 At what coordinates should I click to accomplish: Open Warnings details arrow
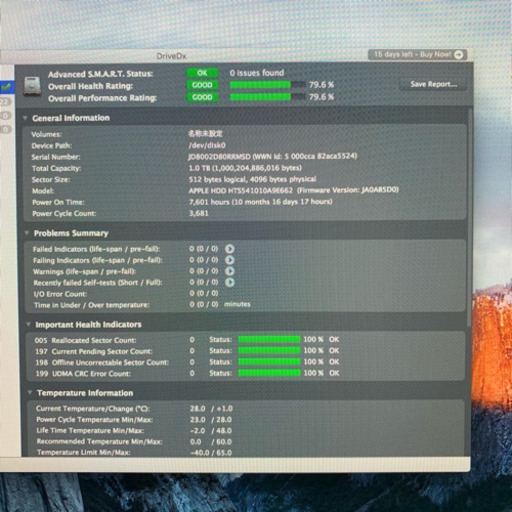pos(230,271)
